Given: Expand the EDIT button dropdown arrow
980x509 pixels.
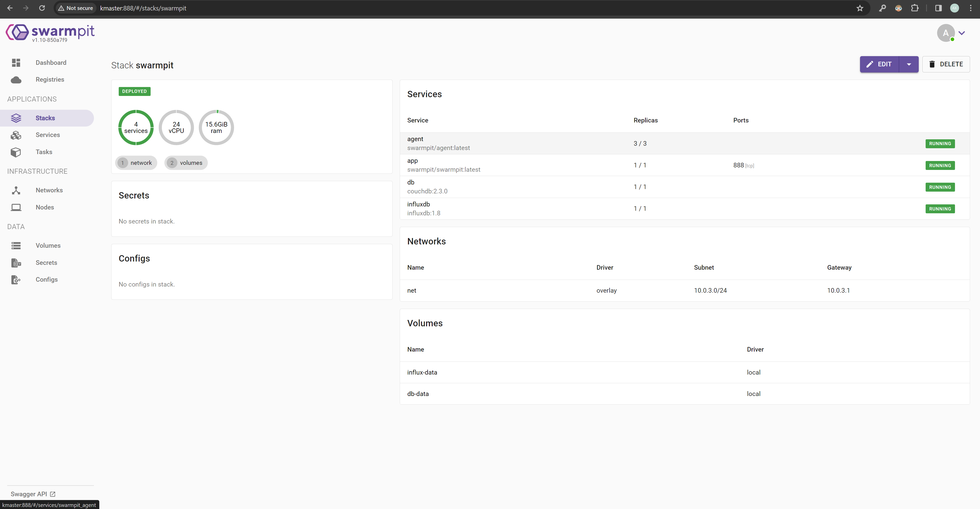Looking at the screenshot, I should point(909,64).
